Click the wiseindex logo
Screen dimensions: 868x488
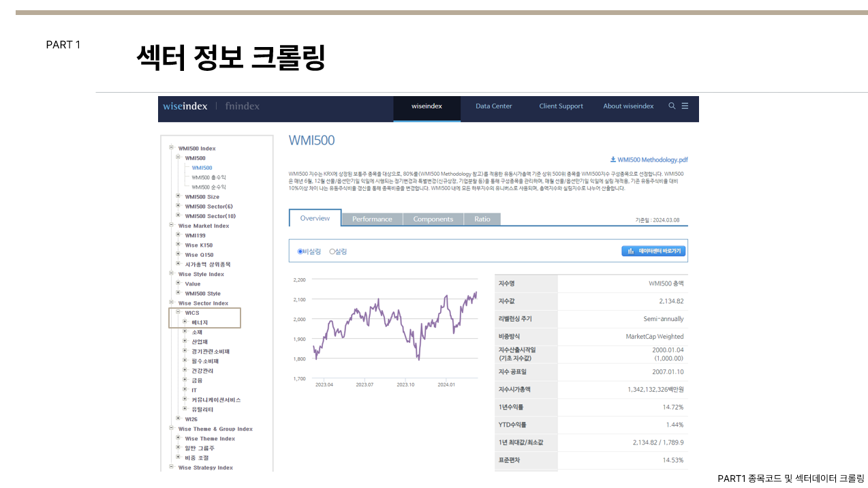(x=185, y=106)
